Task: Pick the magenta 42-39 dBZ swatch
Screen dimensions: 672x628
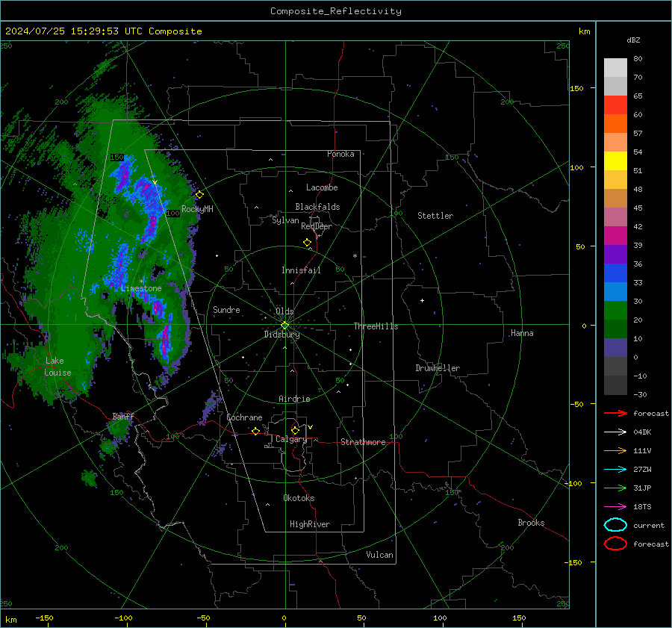Action: 615,236
